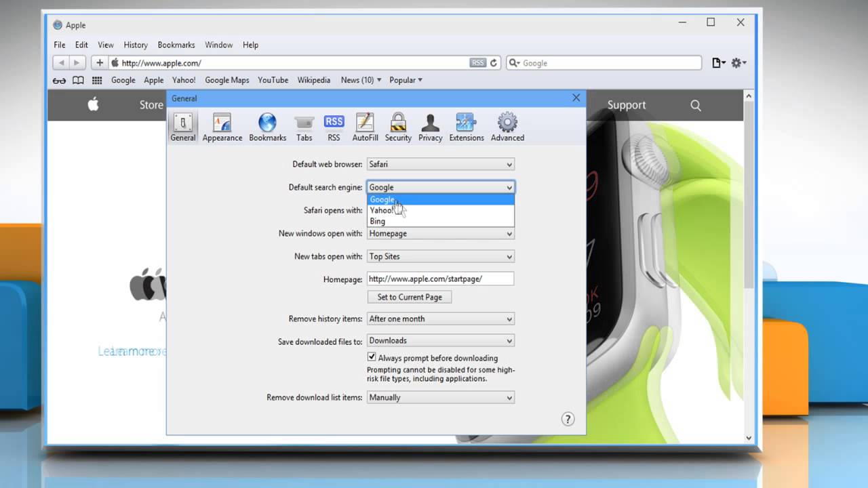Click the Add Bookmark plus button
This screenshot has width=868, height=488.
pyautogui.click(x=100, y=63)
